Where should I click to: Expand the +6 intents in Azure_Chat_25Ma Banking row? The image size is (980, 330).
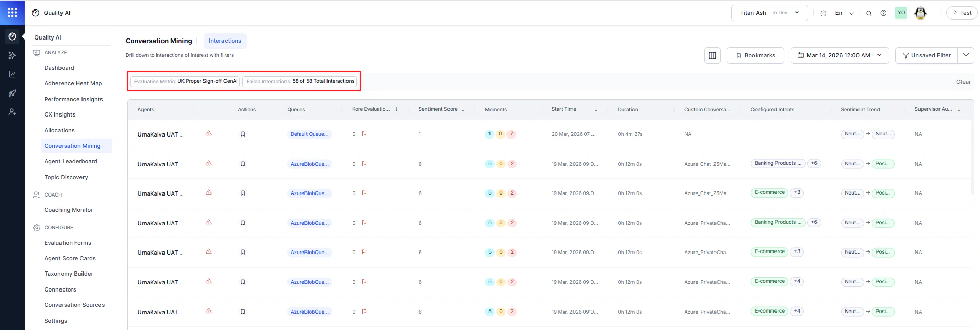814,163
